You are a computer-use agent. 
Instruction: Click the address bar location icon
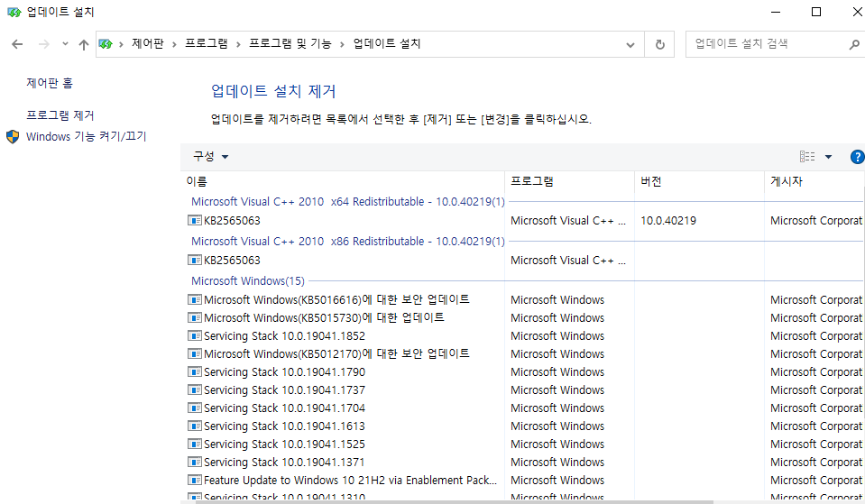pos(106,44)
